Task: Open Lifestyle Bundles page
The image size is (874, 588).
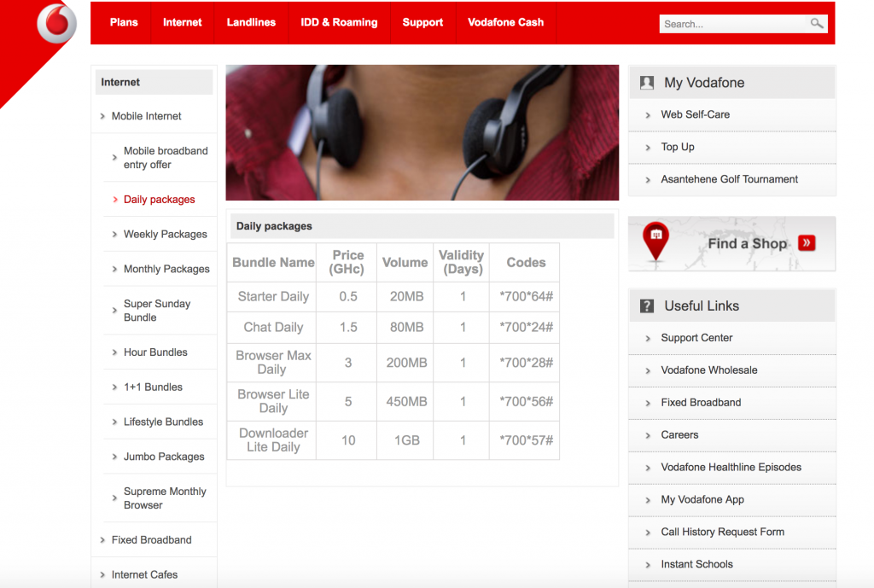Action: (163, 422)
